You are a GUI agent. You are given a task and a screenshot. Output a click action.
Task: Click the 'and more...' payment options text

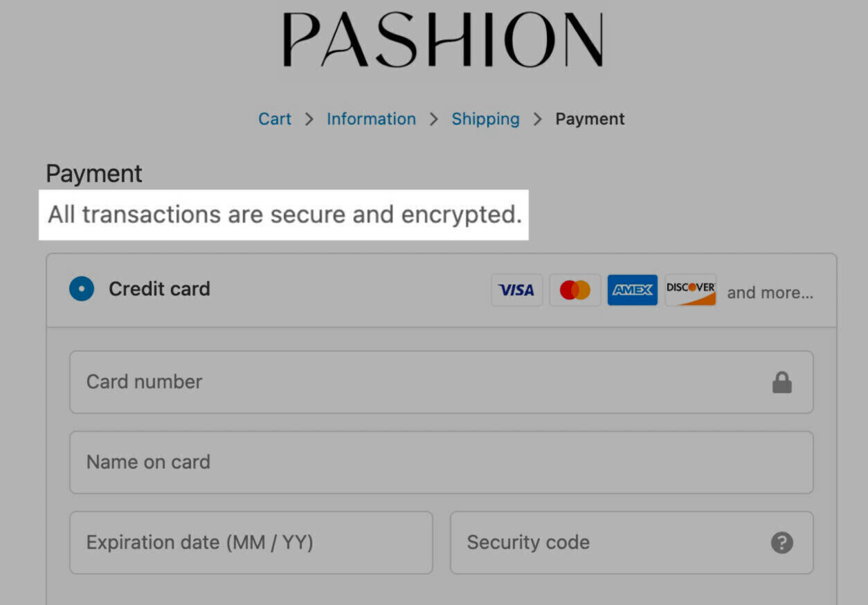tap(770, 293)
